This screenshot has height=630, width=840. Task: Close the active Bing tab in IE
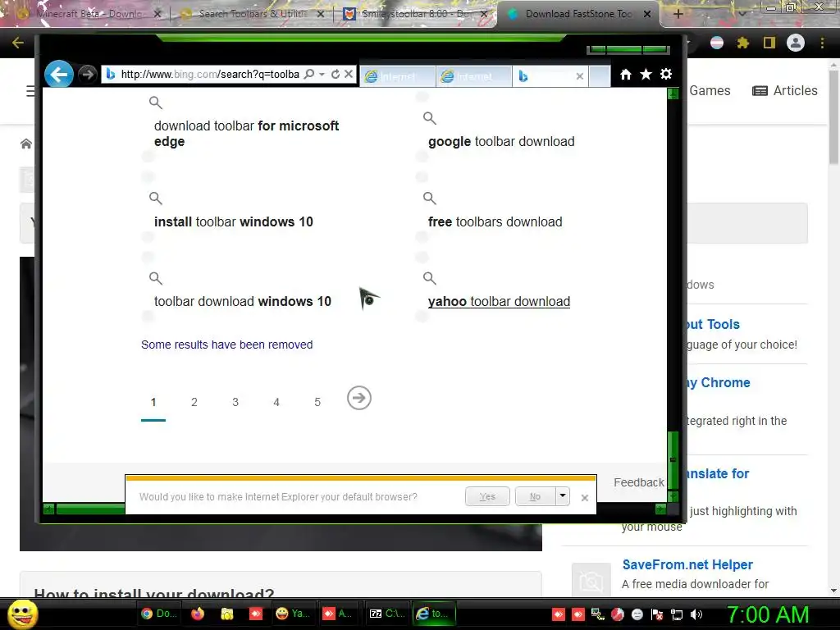pos(580,76)
